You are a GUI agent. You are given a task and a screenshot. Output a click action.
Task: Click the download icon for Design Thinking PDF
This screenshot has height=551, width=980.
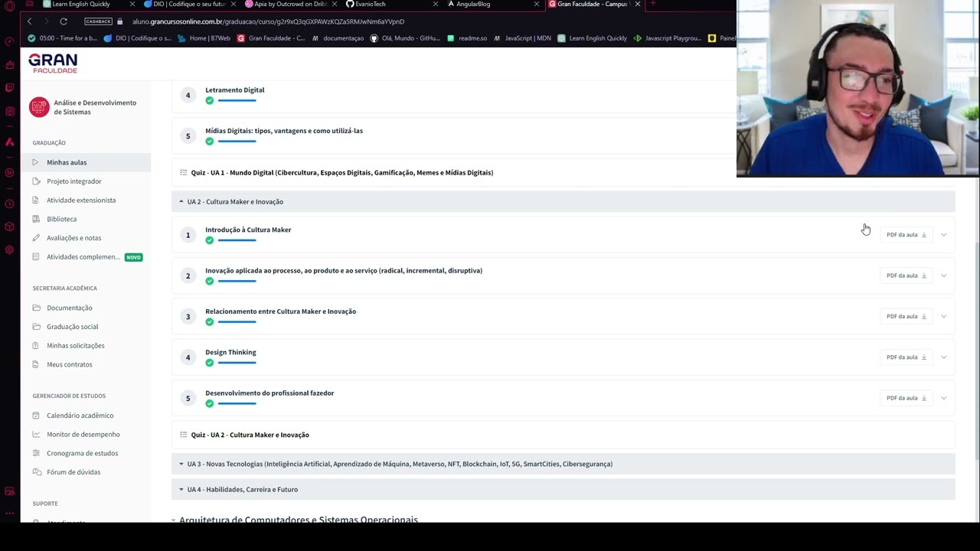(x=924, y=357)
